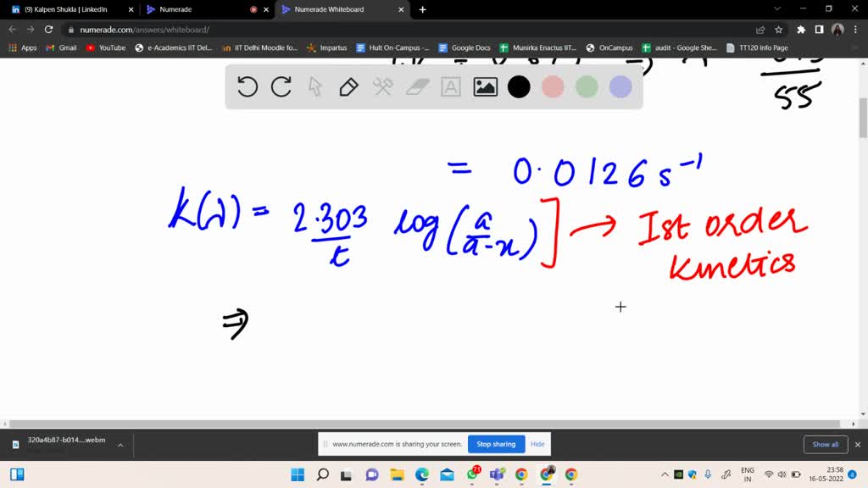Click Hide on the screen sharing bar
The image size is (868, 488).
[537, 444]
